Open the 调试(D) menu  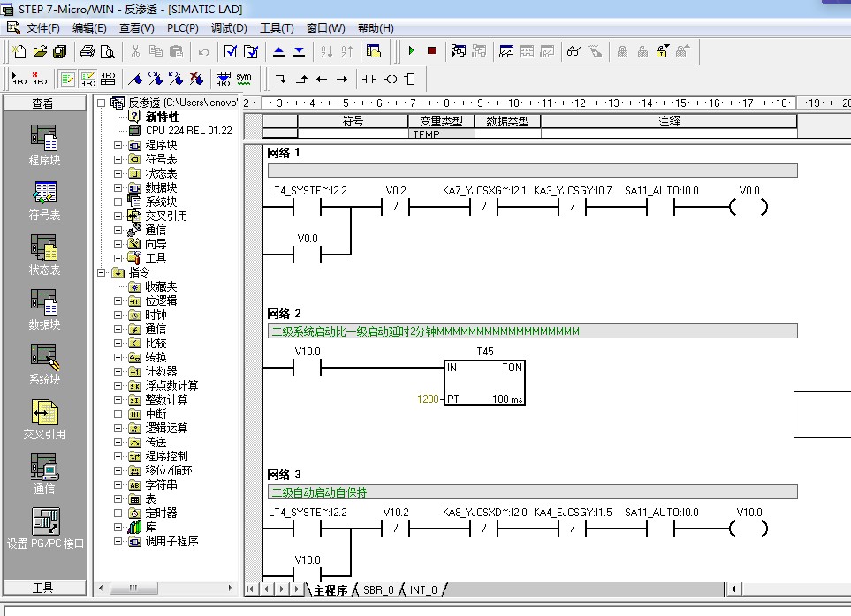tap(229, 28)
